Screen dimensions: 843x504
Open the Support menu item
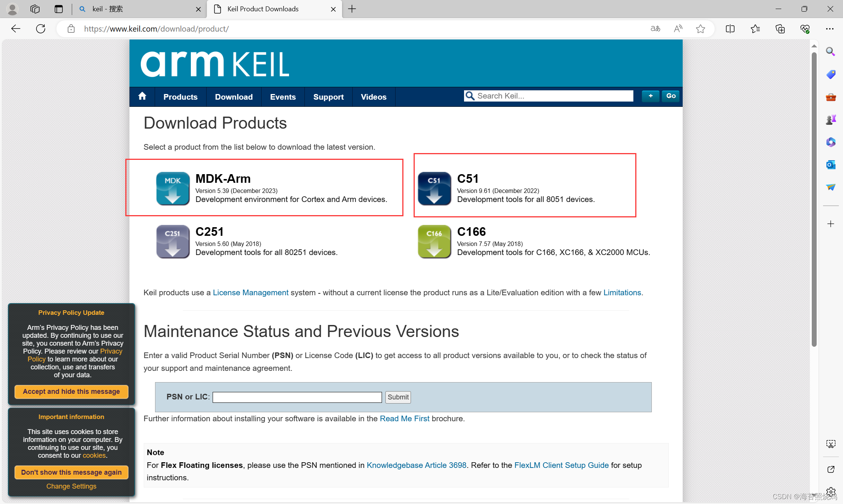click(x=328, y=97)
